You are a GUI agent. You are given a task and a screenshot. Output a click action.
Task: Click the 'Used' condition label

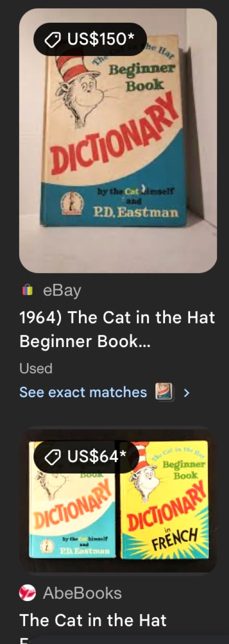point(36,369)
